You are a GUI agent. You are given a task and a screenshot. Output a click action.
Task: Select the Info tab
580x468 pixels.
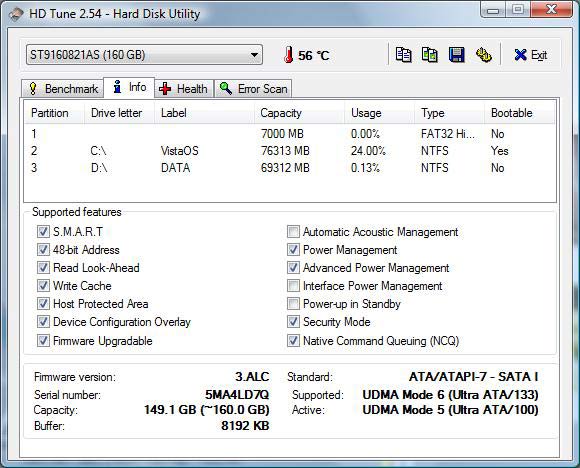pyautogui.click(x=129, y=87)
